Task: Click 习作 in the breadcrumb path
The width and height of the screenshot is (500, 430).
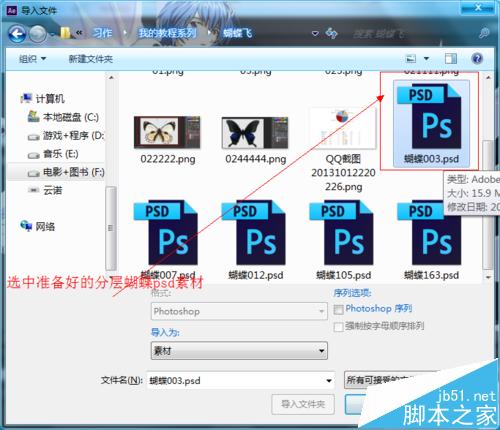Action: pyautogui.click(x=102, y=33)
